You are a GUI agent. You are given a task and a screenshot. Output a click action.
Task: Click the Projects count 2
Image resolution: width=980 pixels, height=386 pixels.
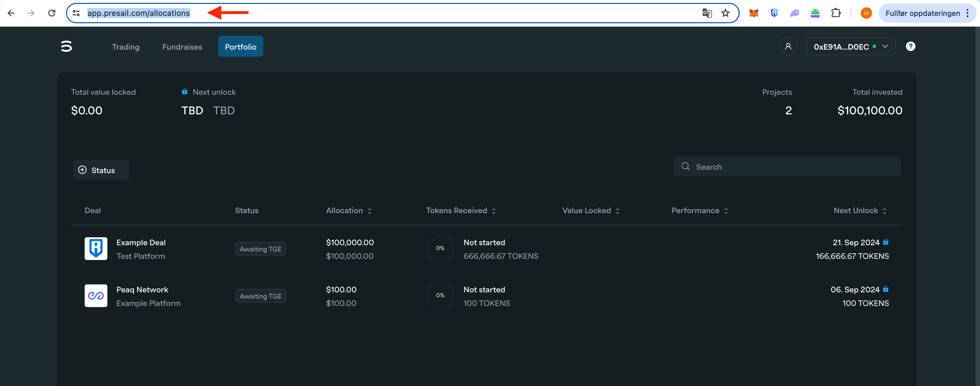[x=788, y=111]
